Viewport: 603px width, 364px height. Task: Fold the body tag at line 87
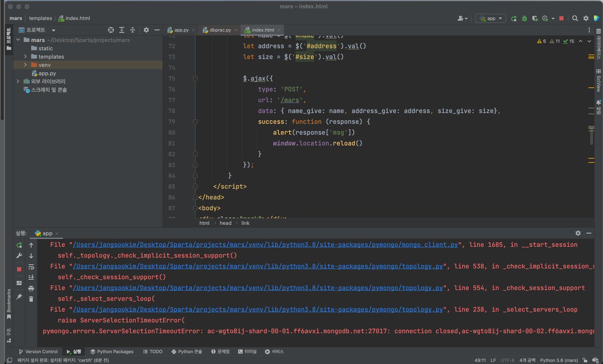coord(195,208)
